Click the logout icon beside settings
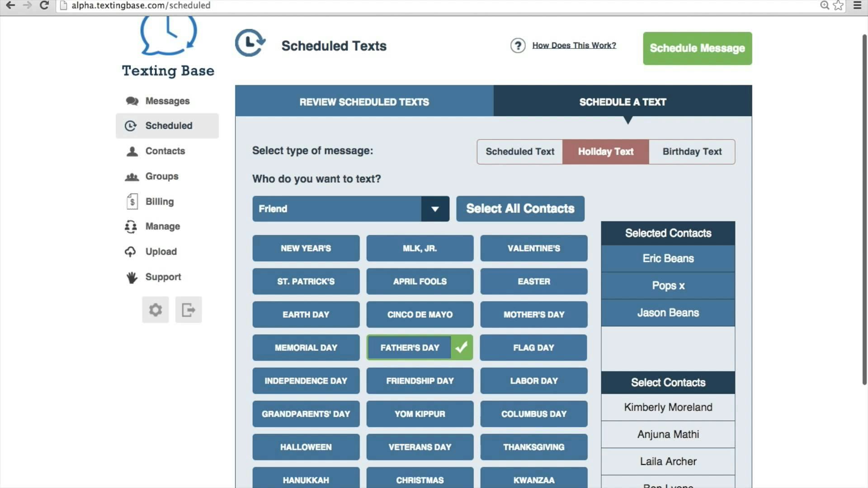 point(189,310)
